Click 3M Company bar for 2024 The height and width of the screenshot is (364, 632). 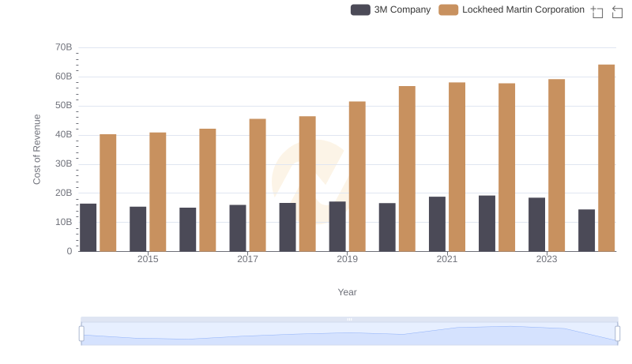[x=586, y=231]
